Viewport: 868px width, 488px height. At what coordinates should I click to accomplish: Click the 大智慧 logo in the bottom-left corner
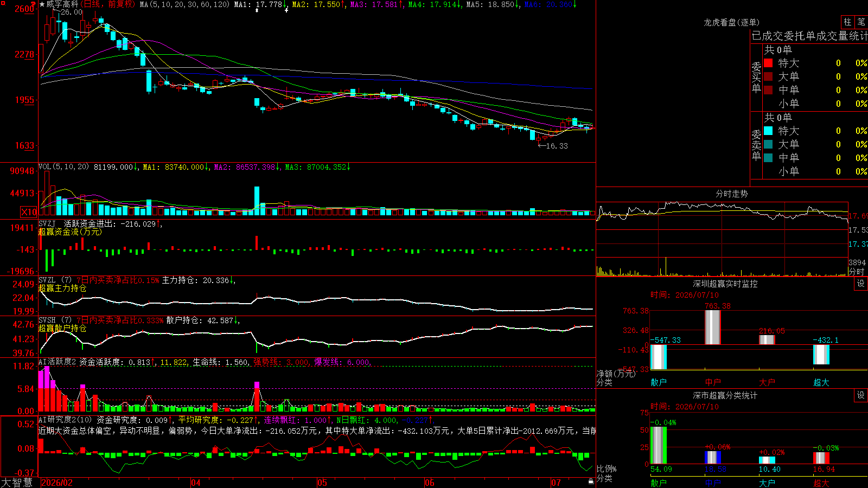(x=17, y=483)
